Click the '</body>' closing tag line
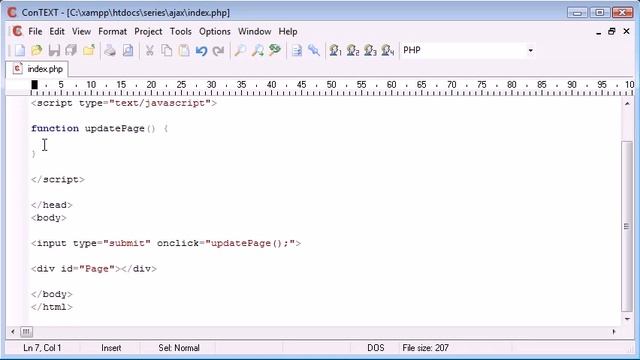The image size is (640, 360). [x=52, y=294]
